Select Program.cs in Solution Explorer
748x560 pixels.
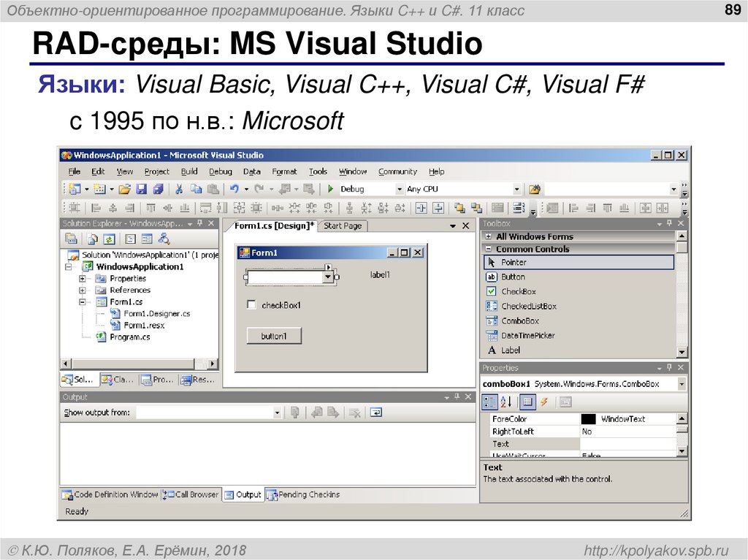click(129, 337)
